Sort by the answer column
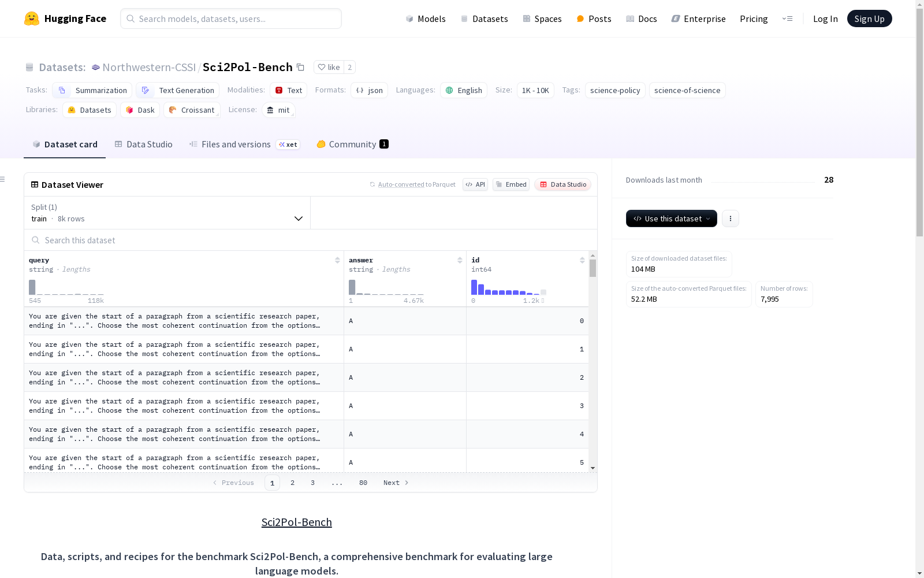This screenshot has height=578, width=924. [x=460, y=260]
